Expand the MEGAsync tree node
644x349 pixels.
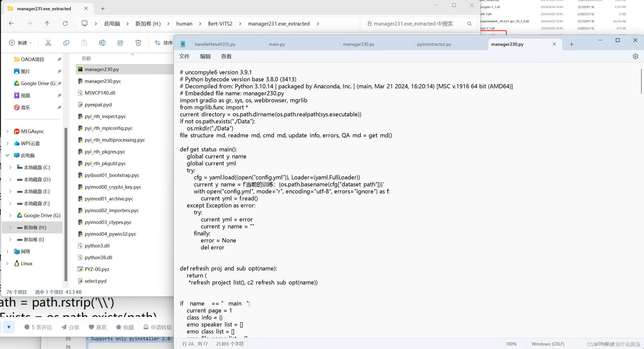[8, 131]
